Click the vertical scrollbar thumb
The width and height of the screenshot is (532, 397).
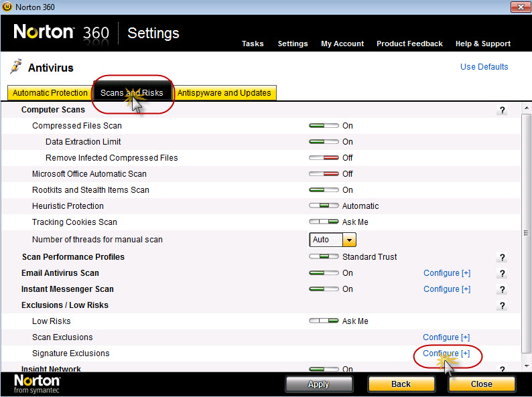tap(526, 233)
